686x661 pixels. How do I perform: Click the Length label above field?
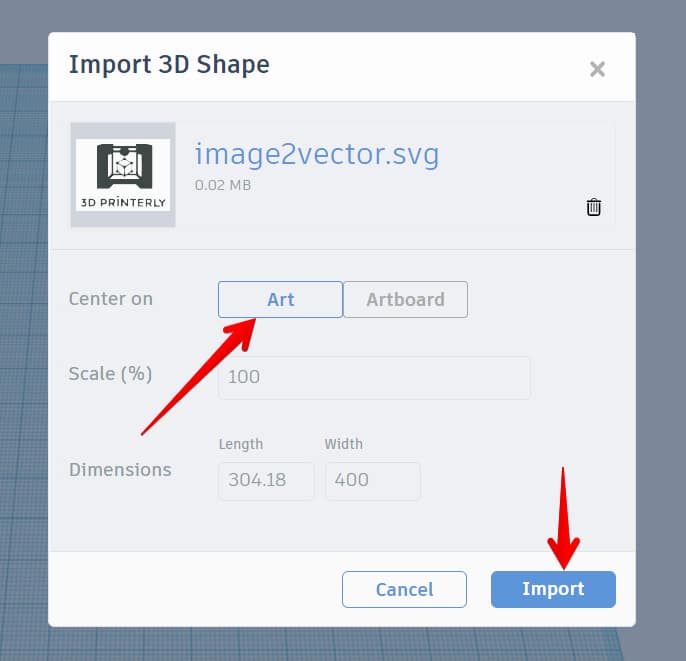pyautogui.click(x=241, y=444)
